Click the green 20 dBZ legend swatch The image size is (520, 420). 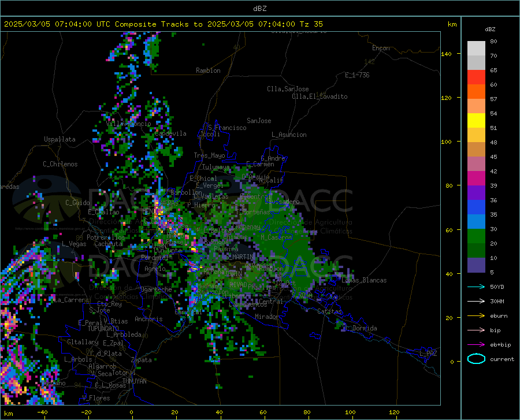pos(476,236)
